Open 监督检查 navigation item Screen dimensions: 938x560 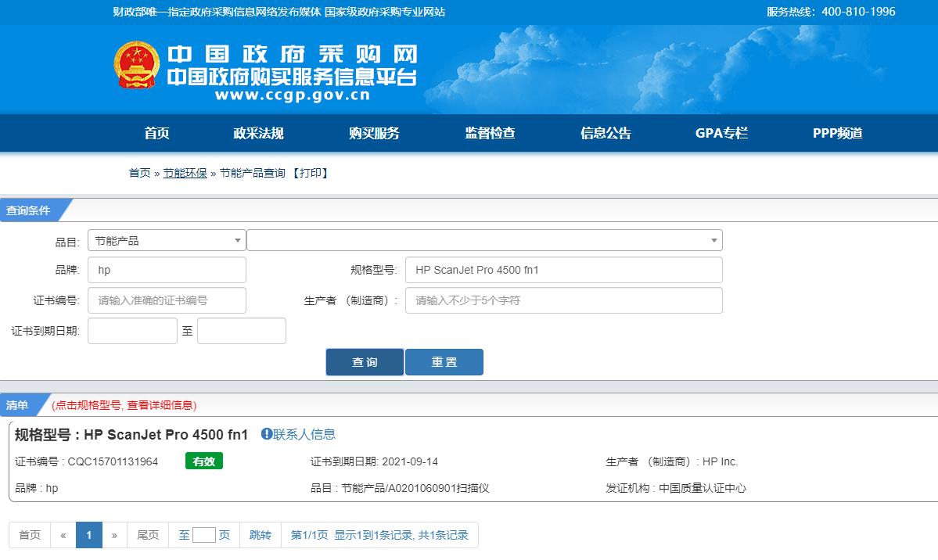pyautogui.click(x=490, y=133)
